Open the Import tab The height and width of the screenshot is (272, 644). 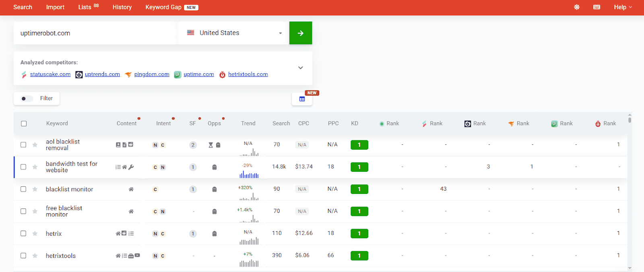coord(55,7)
